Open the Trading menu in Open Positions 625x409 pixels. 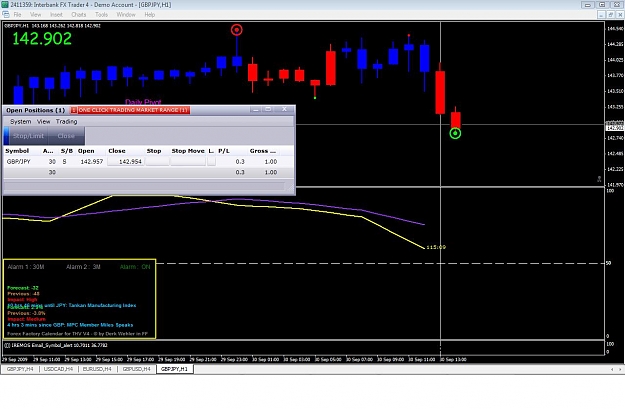click(67, 122)
